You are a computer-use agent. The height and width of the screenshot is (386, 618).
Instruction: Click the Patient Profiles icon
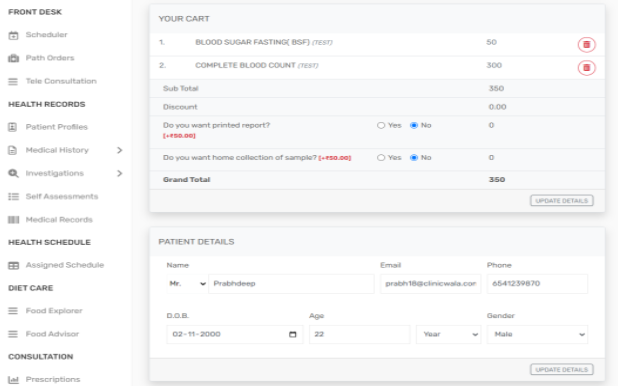(13, 127)
